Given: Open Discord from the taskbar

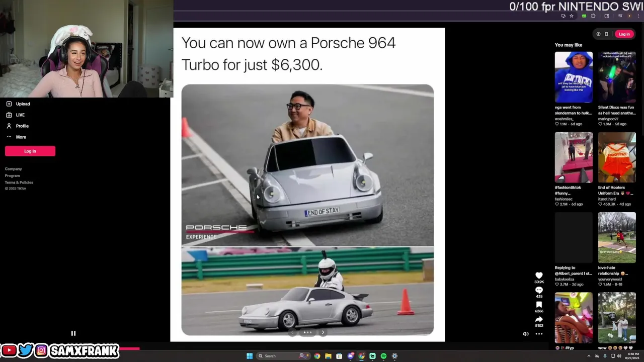Looking at the screenshot, I should [351, 356].
